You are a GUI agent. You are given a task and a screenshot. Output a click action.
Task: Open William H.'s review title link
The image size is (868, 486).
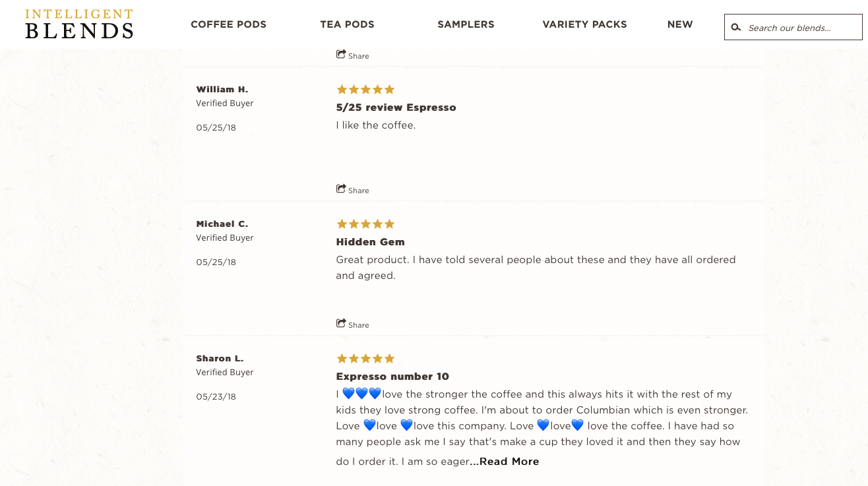[x=396, y=107]
